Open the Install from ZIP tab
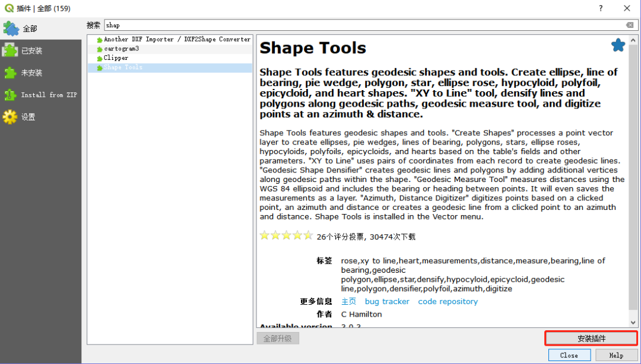The image size is (641, 364). tap(41, 95)
